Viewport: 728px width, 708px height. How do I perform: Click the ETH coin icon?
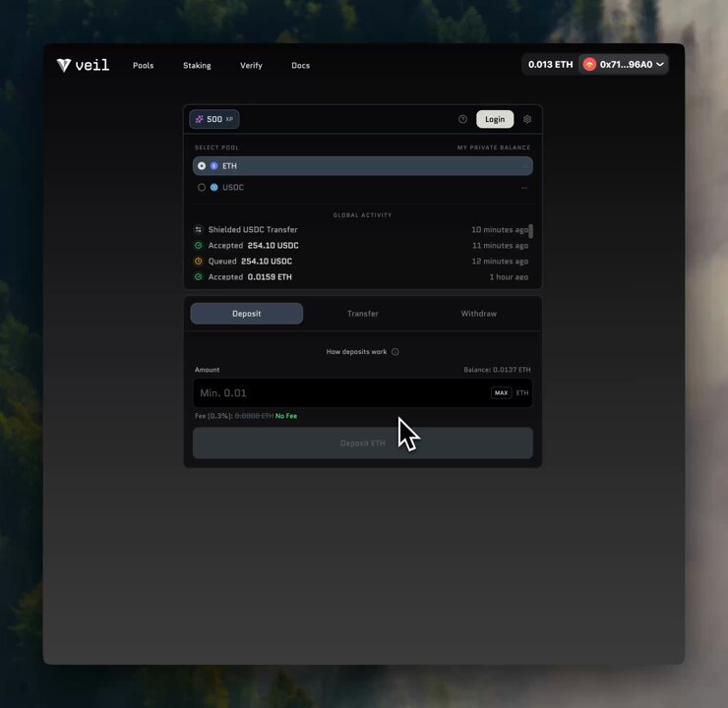[214, 165]
